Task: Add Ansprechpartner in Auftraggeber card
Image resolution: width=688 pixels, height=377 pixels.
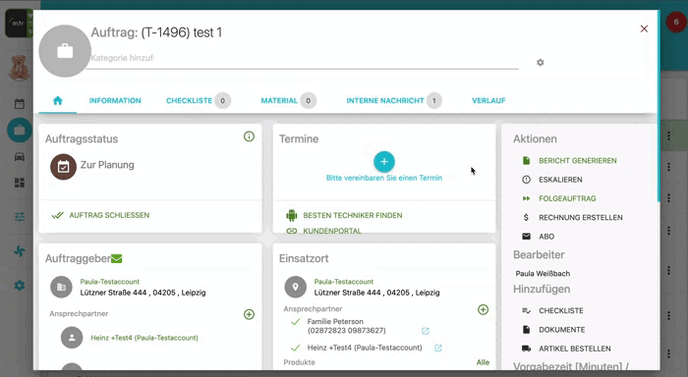Action: [x=249, y=314]
